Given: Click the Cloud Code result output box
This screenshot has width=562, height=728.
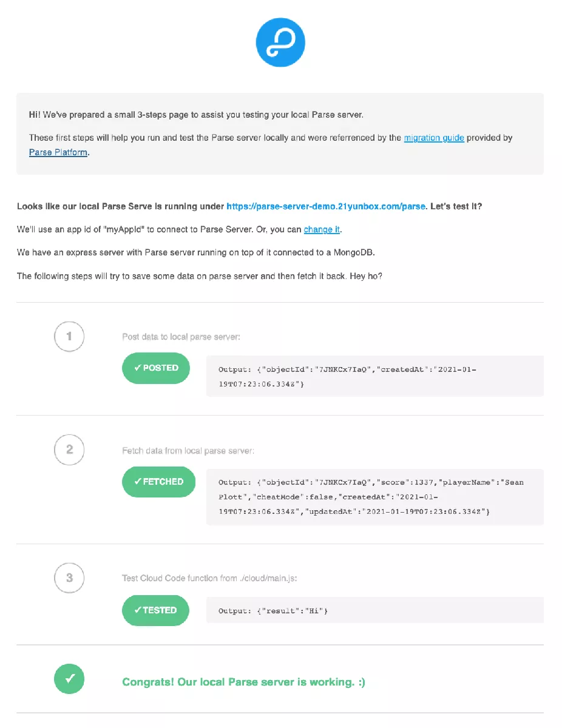Looking at the screenshot, I should click(374, 610).
